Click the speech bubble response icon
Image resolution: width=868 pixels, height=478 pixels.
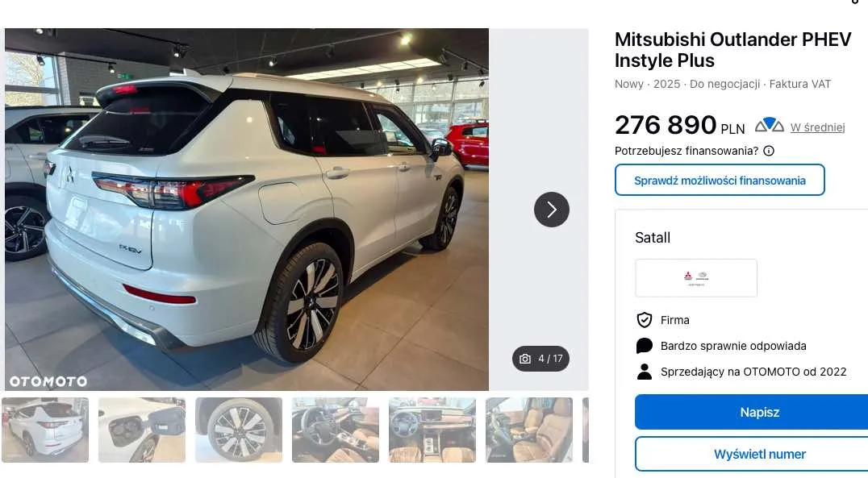point(645,346)
